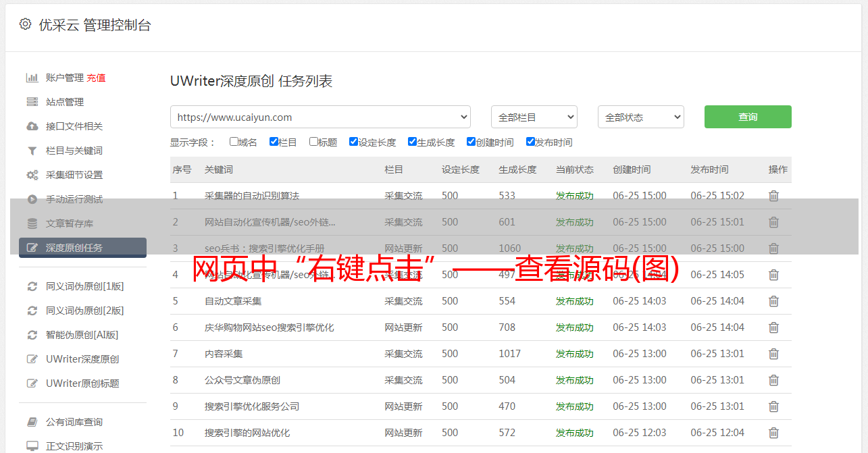Click the gears icon for 采集细节设置
This screenshot has height=453, width=868.
[32, 175]
